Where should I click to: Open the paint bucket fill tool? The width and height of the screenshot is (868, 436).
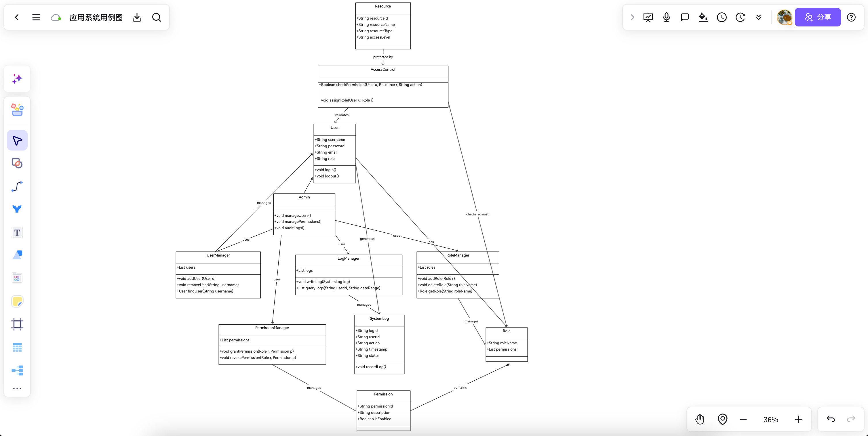coord(703,17)
